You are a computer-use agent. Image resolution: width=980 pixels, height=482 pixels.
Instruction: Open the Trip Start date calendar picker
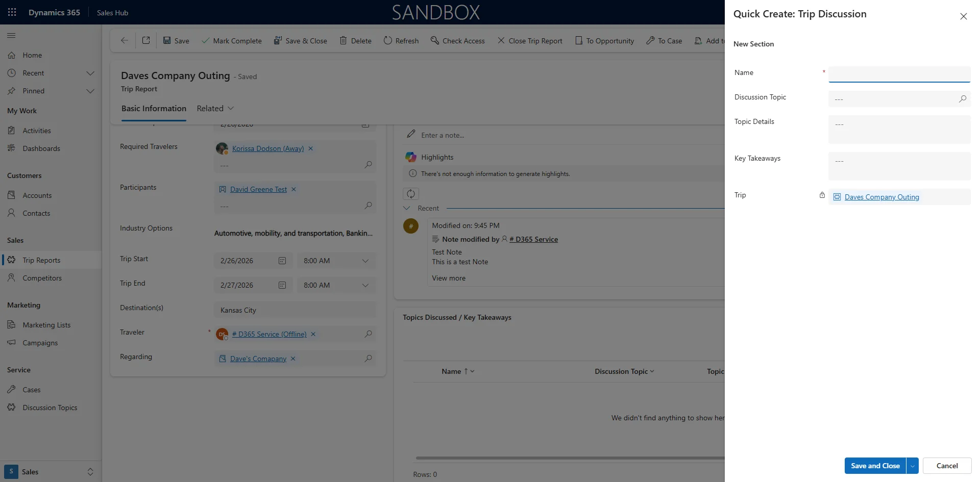coord(282,261)
